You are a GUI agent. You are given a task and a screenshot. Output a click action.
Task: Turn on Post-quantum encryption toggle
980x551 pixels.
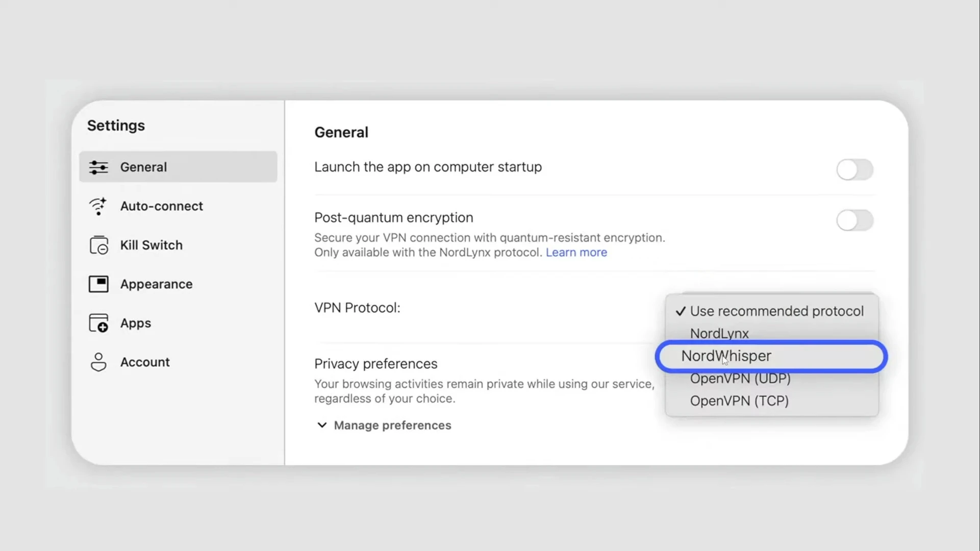pyautogui.click(x=855, y=220)
